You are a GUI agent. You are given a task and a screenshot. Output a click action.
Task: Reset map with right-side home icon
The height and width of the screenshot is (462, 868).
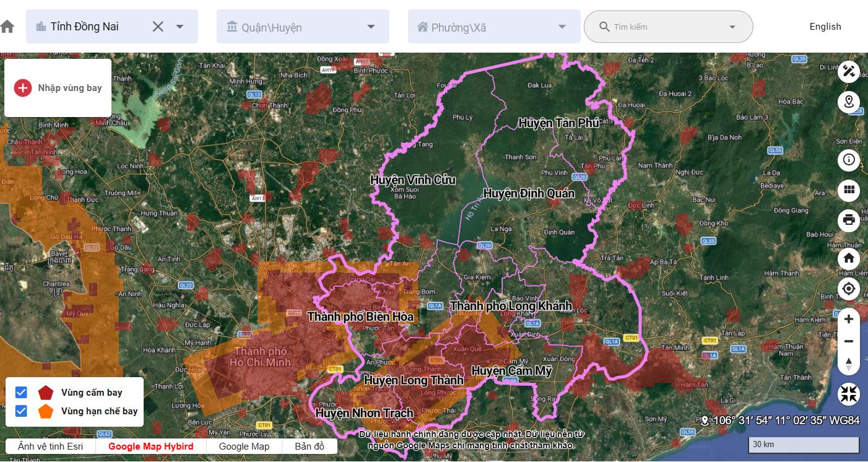coord(849,258)
